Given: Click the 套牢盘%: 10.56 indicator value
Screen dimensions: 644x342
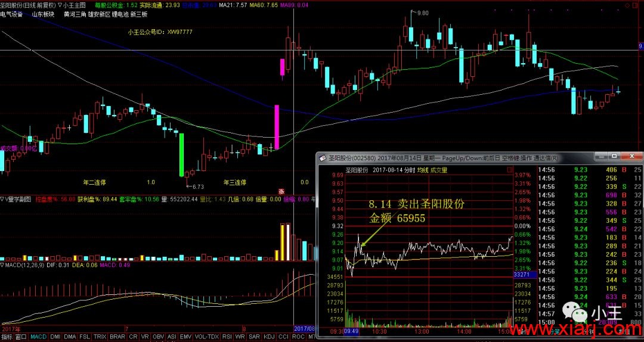Looking at the screenshot, I should [x=139, y=199].
